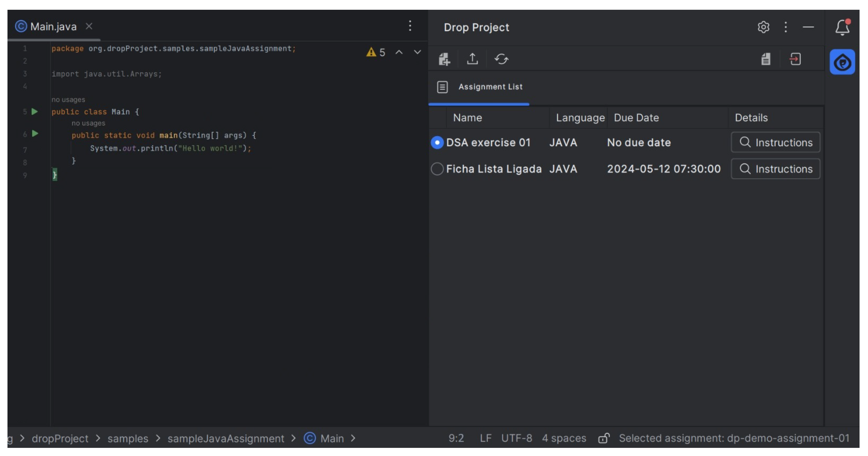Image resolution: width=868 pixels, height=456 pixels.
Task: Click the samples breadcrumb
Action: pyautogui.click(x=128, y=438)
